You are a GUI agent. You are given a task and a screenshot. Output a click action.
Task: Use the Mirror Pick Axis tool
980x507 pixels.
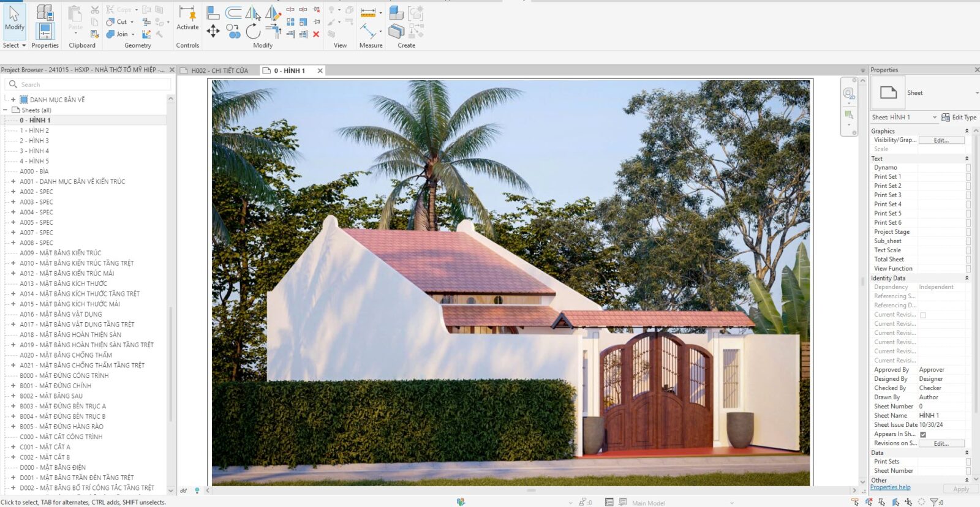click(253, 13)
